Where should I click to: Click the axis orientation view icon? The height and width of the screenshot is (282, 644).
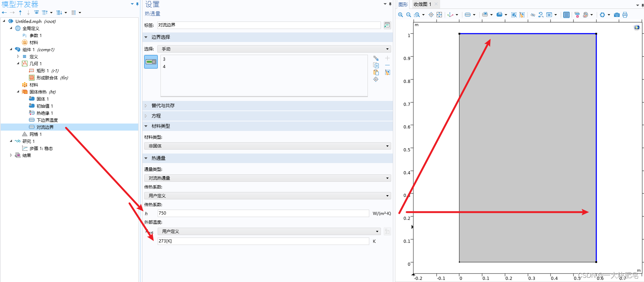point(450,15)
